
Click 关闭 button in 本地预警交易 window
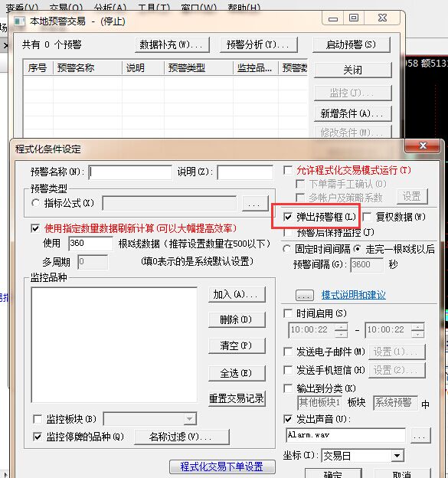[x=352, y=70]
